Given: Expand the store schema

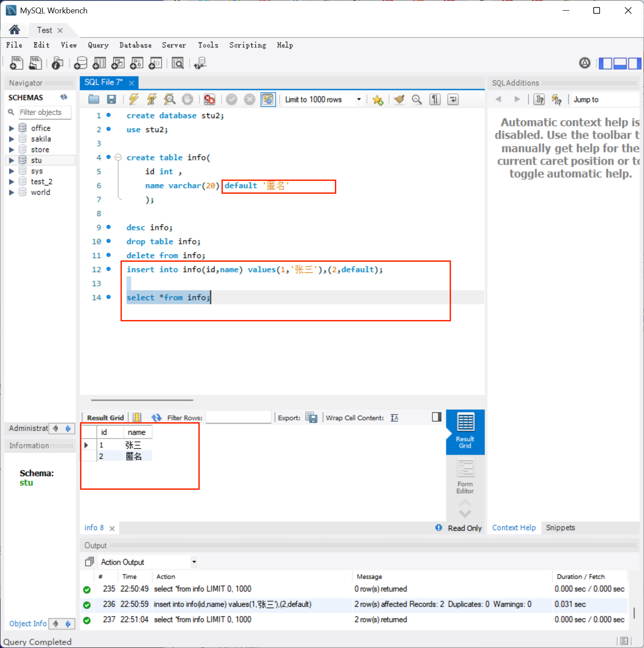Looking at the screenshot, I should click(x=12, y=150).
